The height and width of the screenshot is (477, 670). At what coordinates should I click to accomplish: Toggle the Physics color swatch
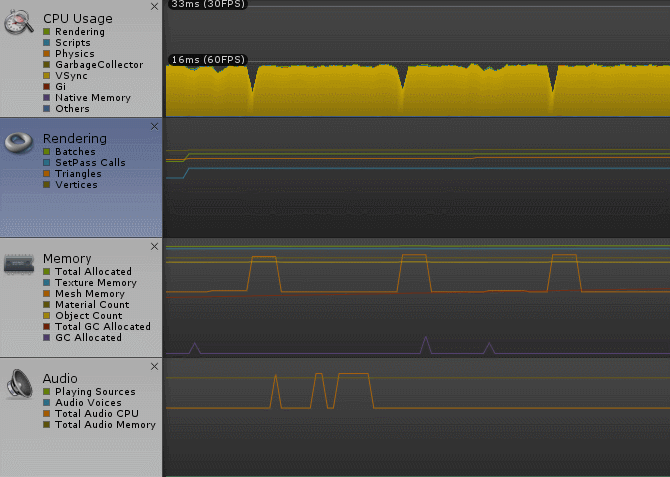pyautogui.click(x=47, y=53)
